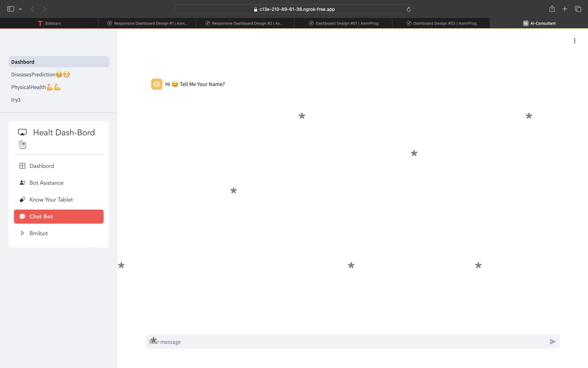Click the Safari share icon
This screenshot has width=588, height=368.
[552, 9]
